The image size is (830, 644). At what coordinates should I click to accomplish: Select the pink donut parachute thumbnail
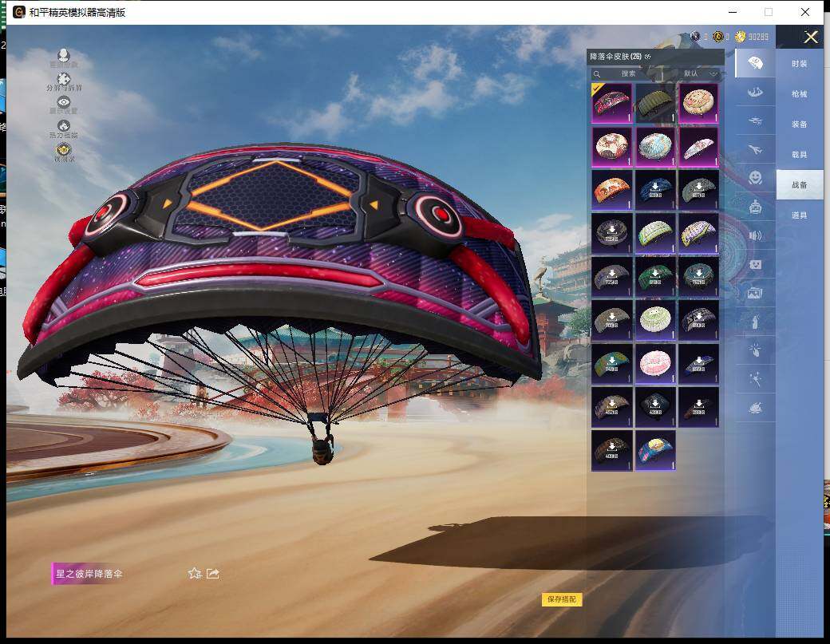[x=655, y=362]
